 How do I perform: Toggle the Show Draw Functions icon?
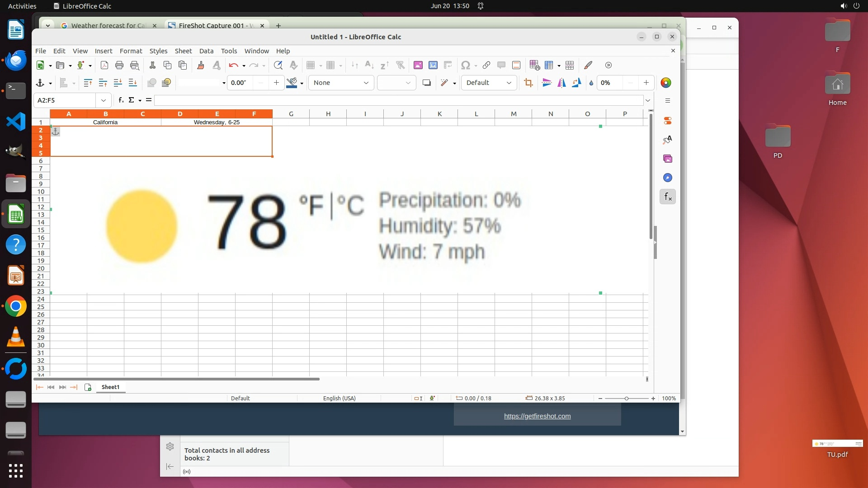(x=588, y=65)
